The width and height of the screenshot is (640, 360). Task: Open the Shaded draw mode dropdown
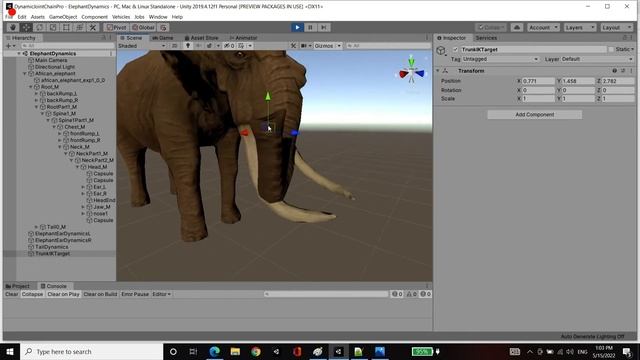pyautogui.click(x=141, y=46)
